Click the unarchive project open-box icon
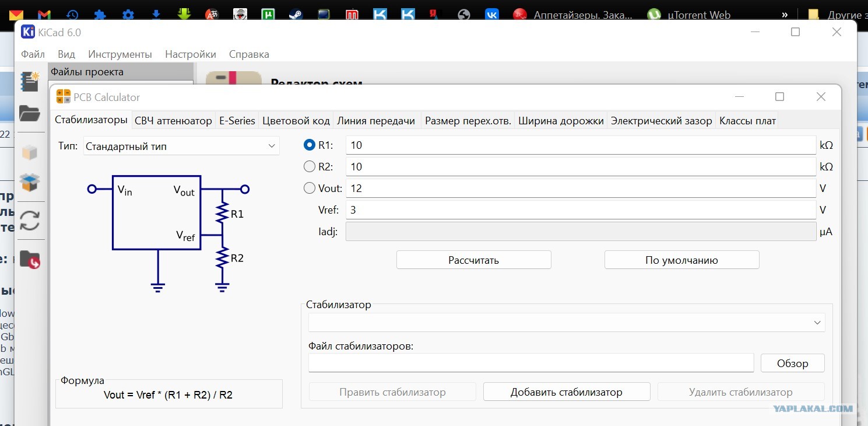The image size is (868, 426). [30, 183]
